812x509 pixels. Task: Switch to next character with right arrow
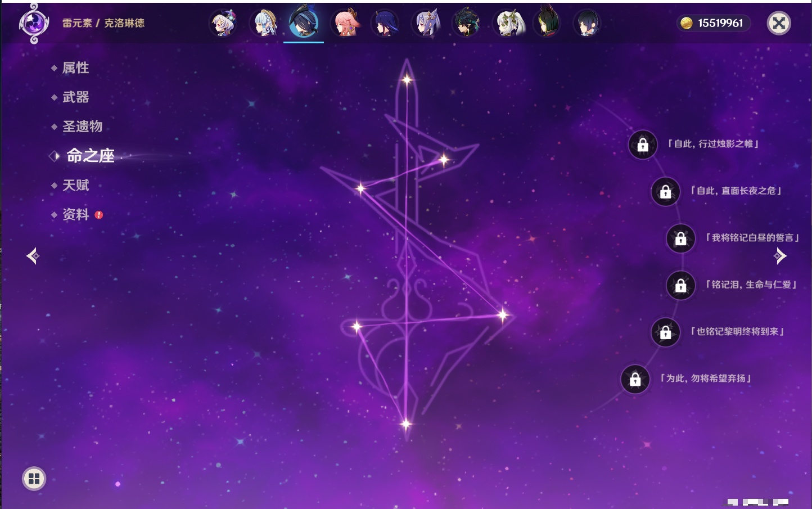[780, 256]
